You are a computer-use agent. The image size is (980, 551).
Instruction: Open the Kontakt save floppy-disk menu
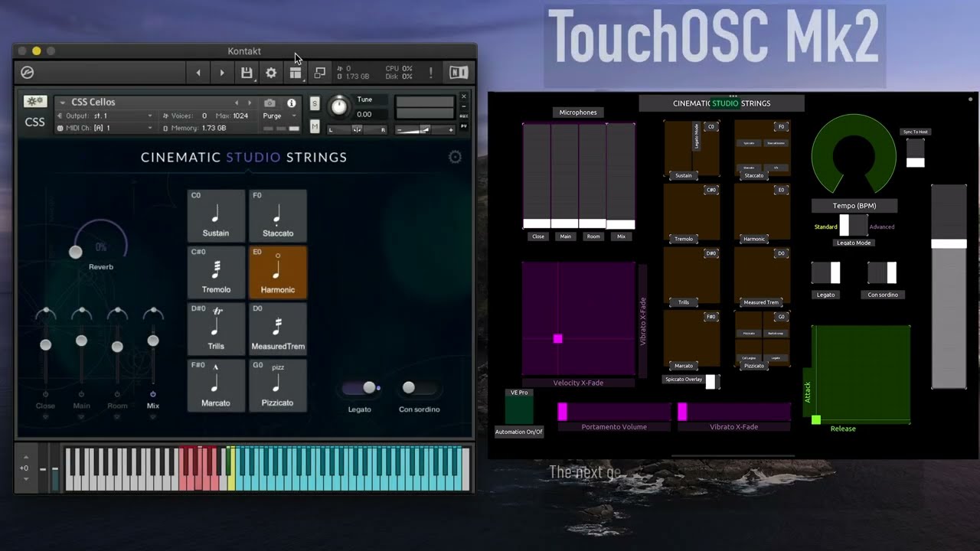click(x=247, y=73)
